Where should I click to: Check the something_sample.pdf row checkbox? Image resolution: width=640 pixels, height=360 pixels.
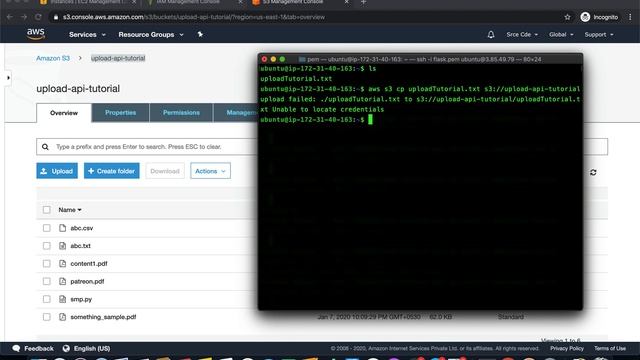pyautogui.click(x=47, y=317)
